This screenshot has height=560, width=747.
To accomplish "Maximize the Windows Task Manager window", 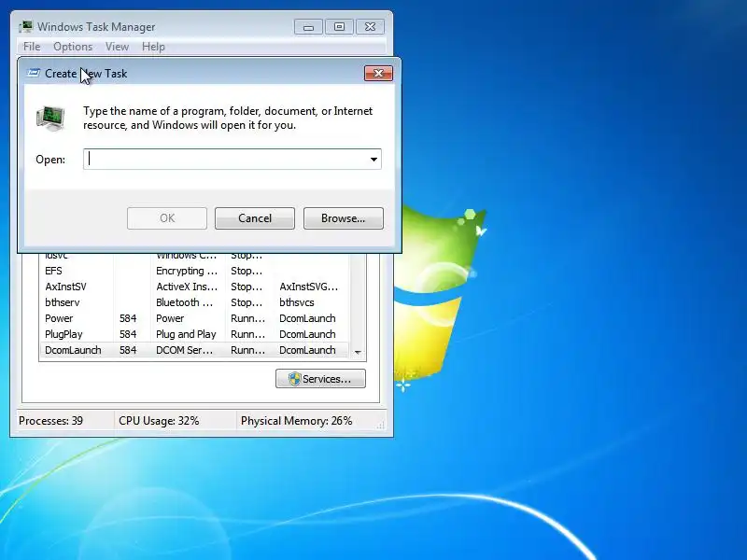I will (x=339, y=27).
